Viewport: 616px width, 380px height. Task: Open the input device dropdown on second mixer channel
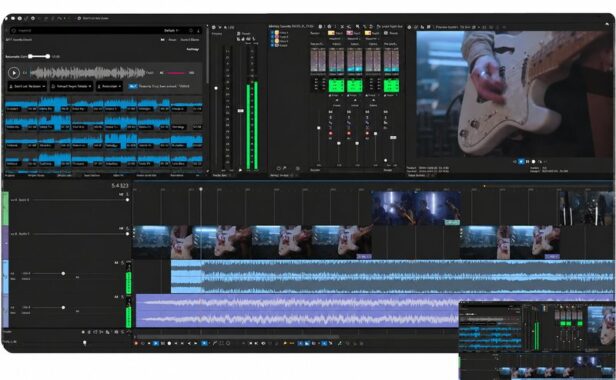pos(353,39)
